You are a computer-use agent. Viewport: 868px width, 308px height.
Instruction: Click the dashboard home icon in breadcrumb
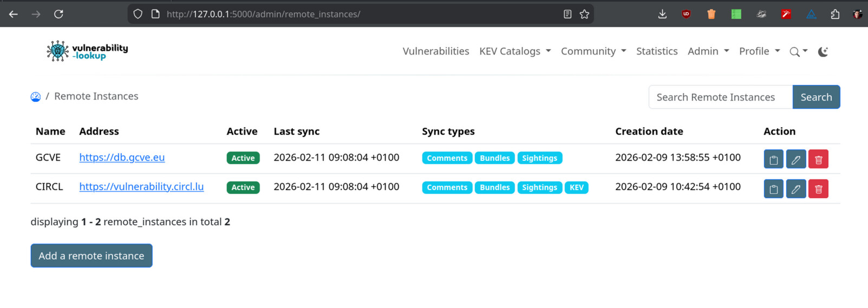[x=36, y=97]
